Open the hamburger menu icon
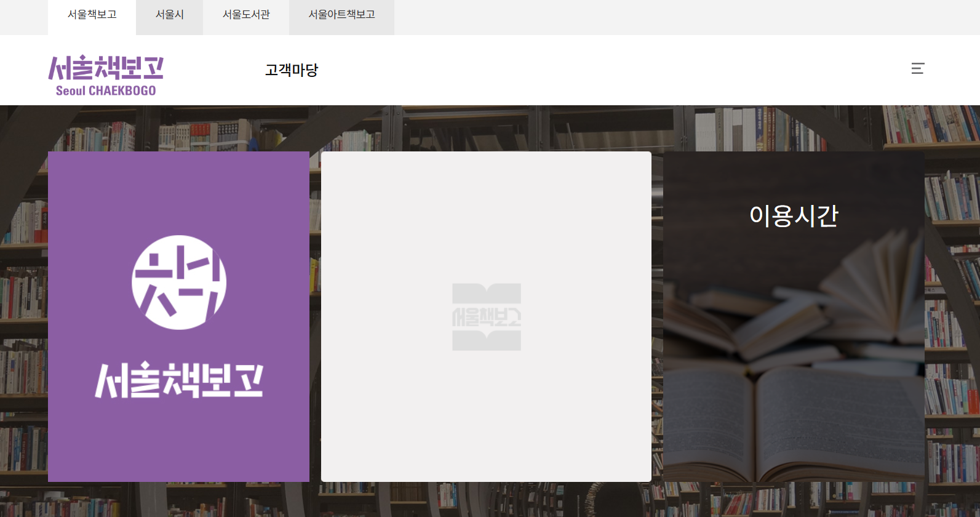This screenshot has height=517, width=980. [x=918, y=68]
